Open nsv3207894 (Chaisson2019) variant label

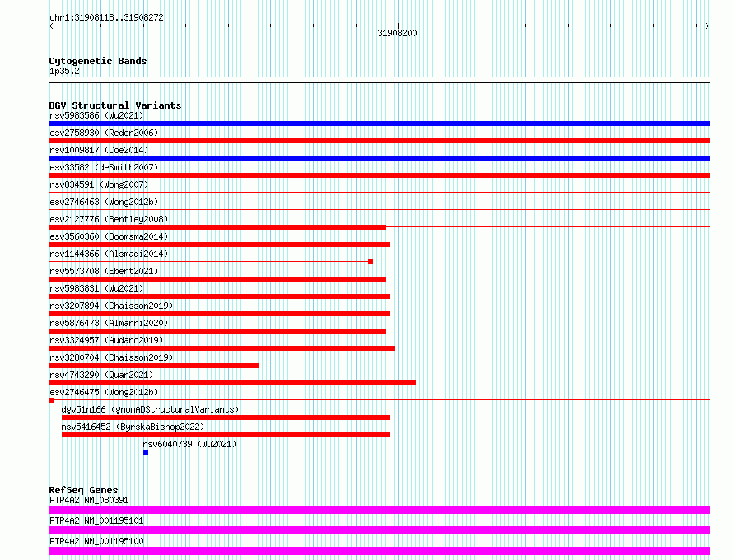coord(111,306)
